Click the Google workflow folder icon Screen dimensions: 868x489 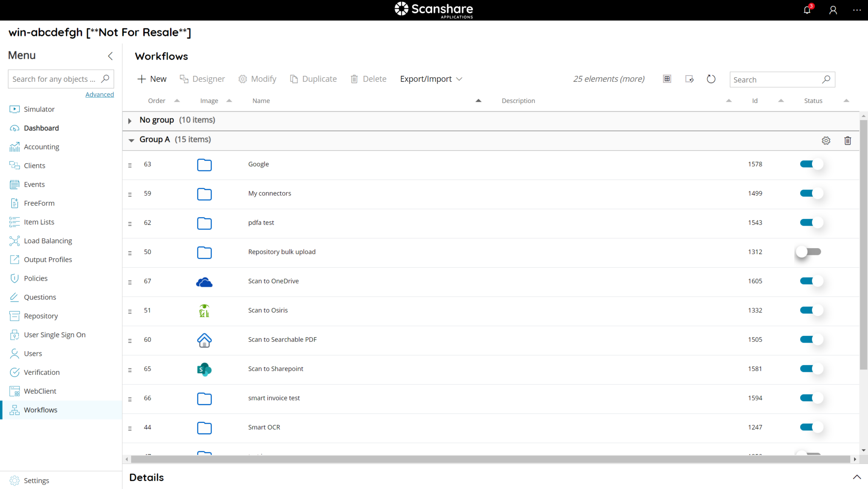(x=204, y=165)
